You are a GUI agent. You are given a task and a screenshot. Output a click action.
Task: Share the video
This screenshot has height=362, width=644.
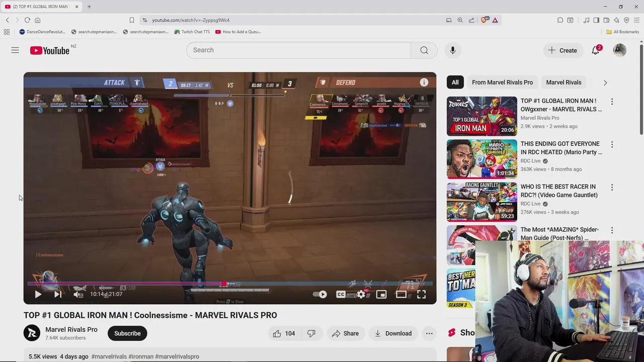[x=345, y=333]
